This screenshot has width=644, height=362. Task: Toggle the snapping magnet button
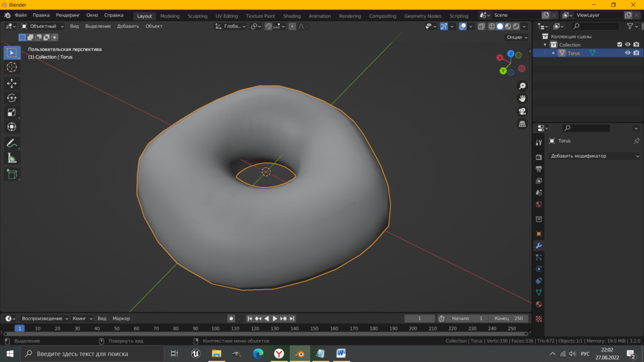[x=269, y=26]
